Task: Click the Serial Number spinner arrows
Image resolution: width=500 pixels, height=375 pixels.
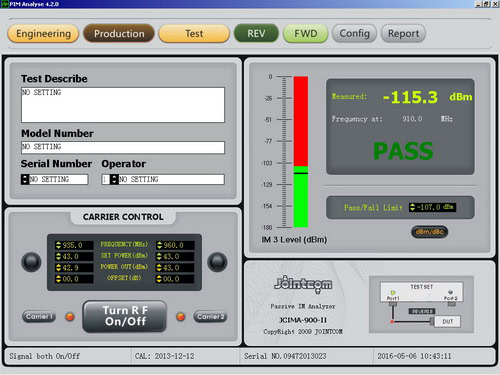Action: (25, 179)
